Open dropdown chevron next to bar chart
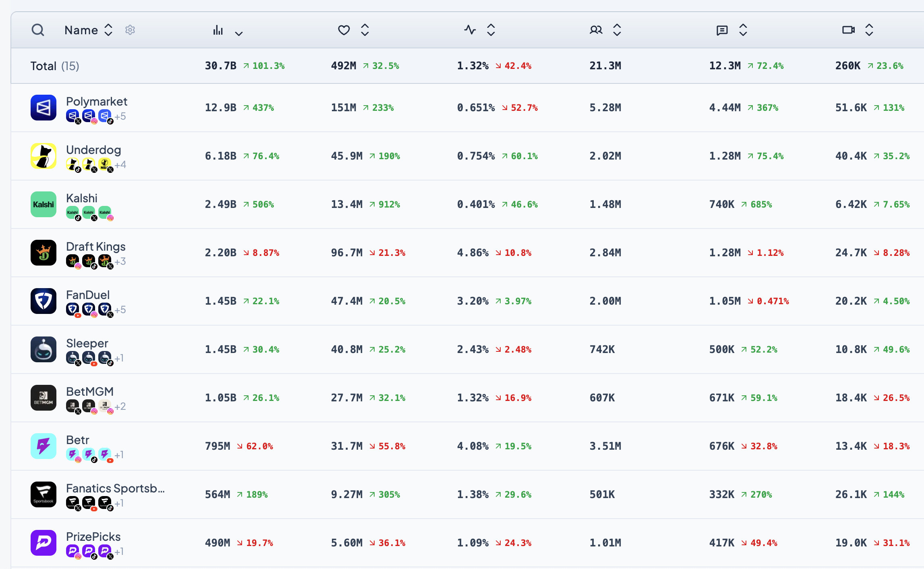Viewport: 924px width, 569px height. tap(239, 33)
